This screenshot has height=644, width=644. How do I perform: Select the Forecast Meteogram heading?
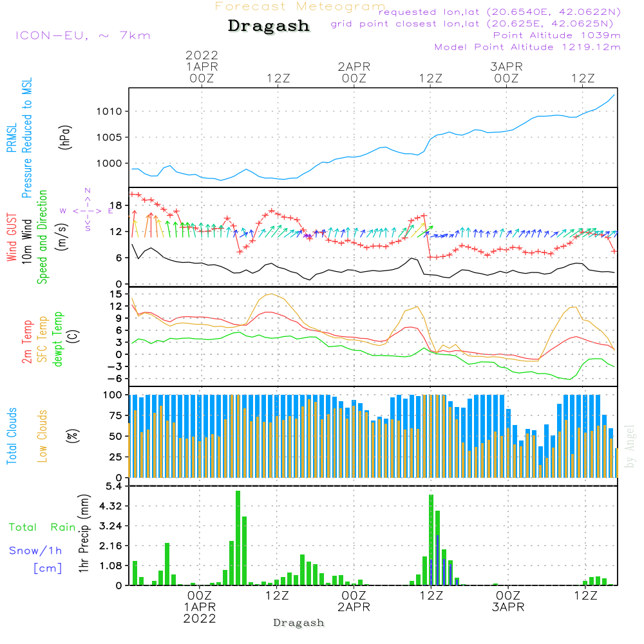point(299,6)
